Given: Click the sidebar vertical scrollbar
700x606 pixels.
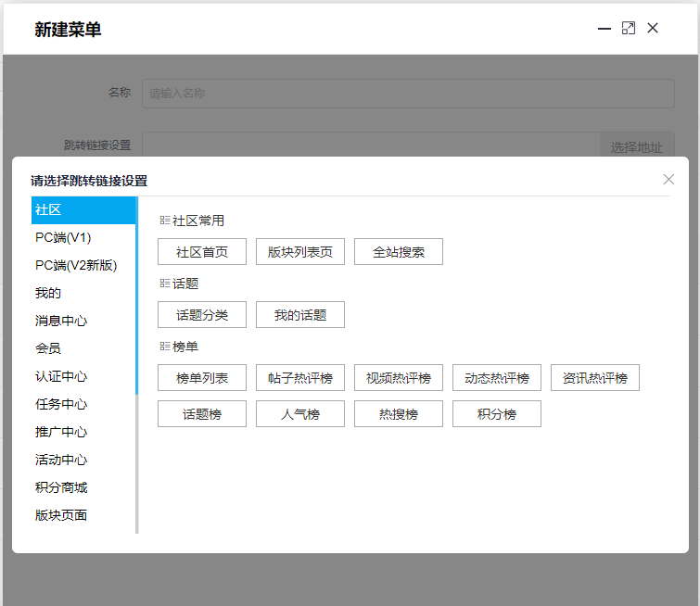Looking at the screenshot, I should [x=136, y=296].
